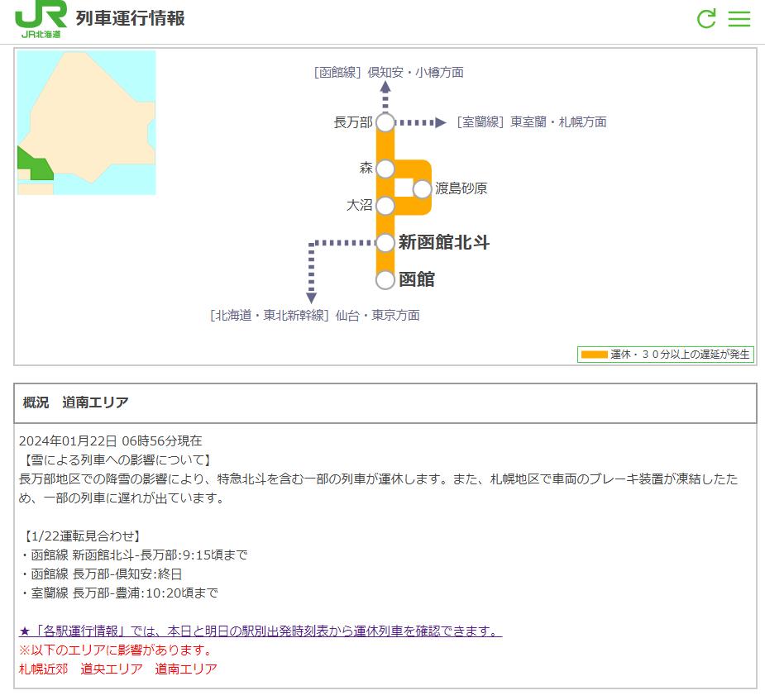Click the upward arrow toward 倶知安・小樽

pos(385,97)
